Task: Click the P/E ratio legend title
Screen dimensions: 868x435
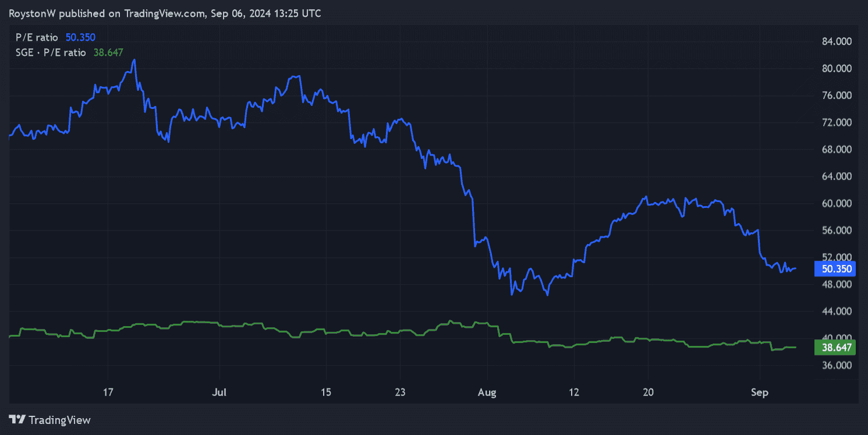Action: 37,37
